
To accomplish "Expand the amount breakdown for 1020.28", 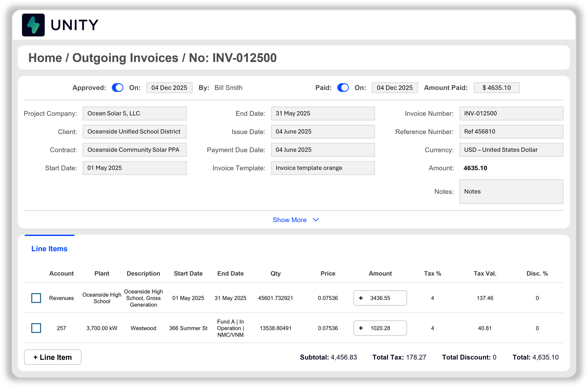I will [x=361, y=328].
